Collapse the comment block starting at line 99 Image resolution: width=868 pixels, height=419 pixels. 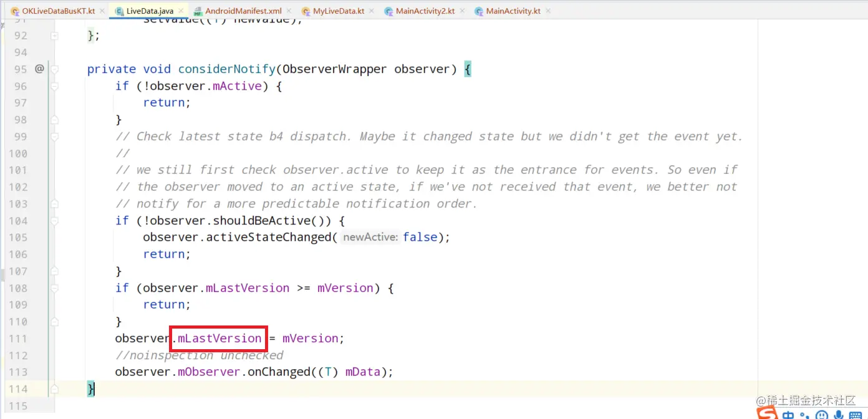55,137
